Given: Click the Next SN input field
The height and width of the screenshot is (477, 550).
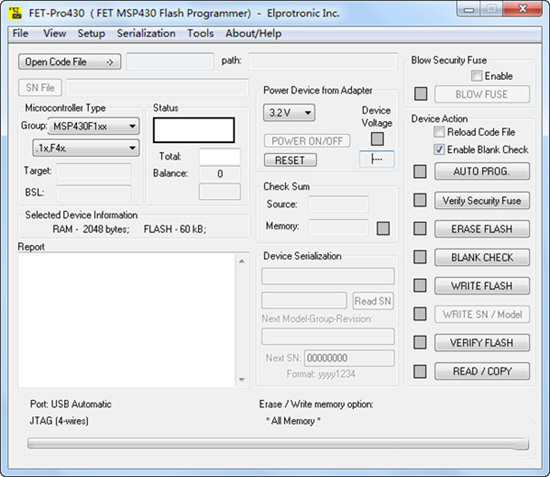Looking at the screenshot, I should pyautogui.click(x=349, y=358).
